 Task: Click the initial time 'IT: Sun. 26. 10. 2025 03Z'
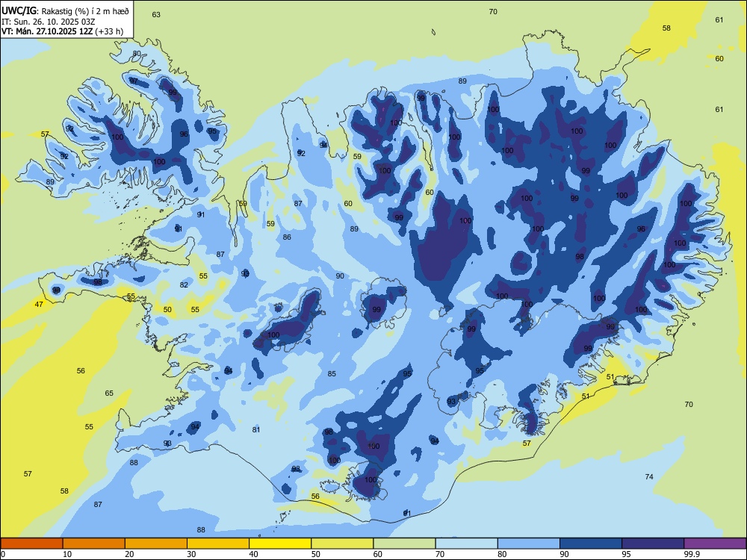point(48,22)
